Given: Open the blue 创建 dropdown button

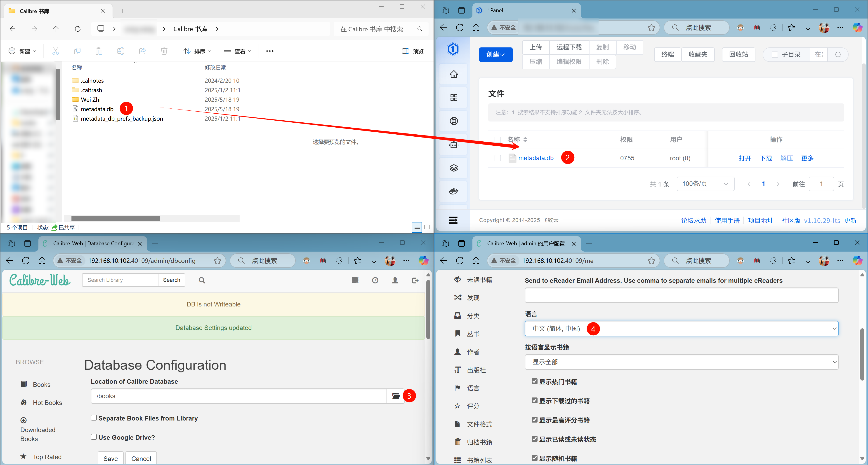Looking at the screenshot, I should click(495, 55).
